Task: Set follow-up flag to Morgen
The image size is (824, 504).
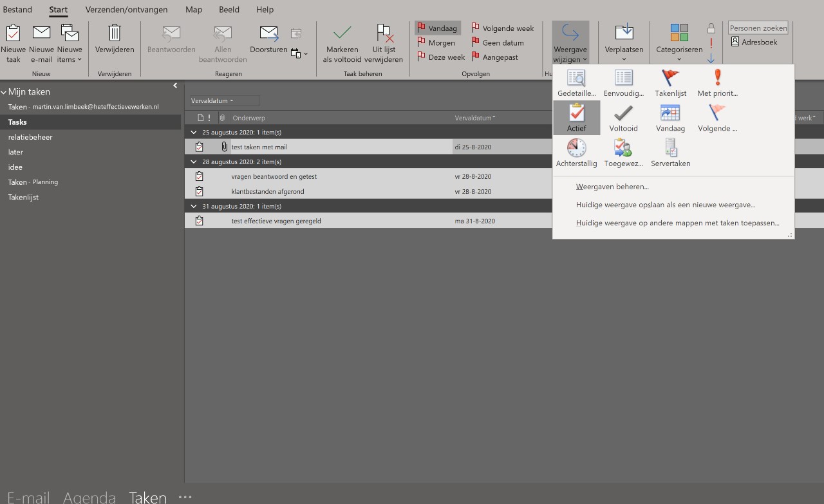Action: click(x=436, y=42)
